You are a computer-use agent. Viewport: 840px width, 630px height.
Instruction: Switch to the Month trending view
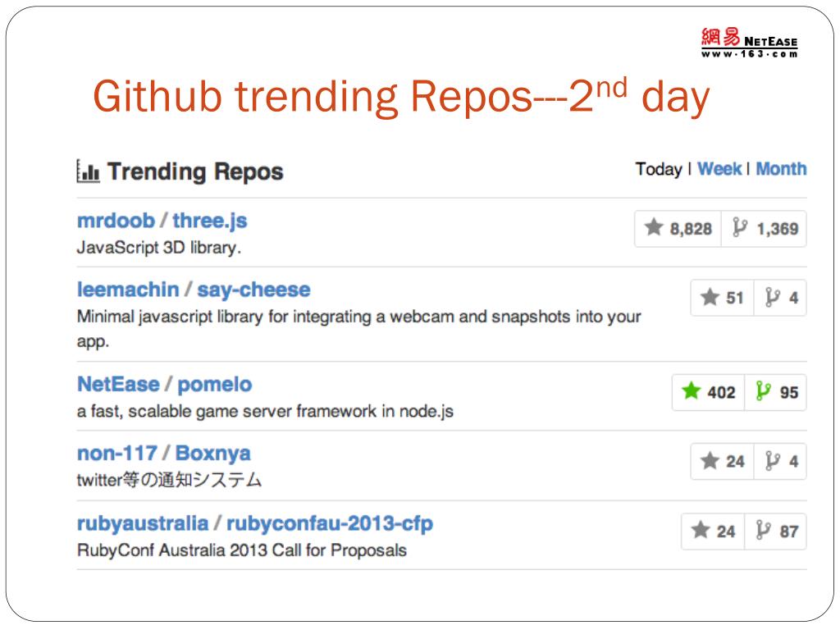781,169
